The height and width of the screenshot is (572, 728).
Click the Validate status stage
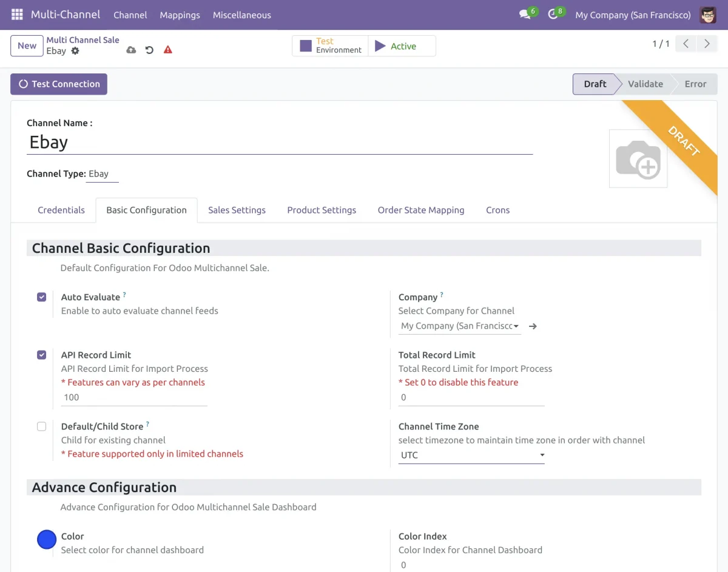point(645,84)
